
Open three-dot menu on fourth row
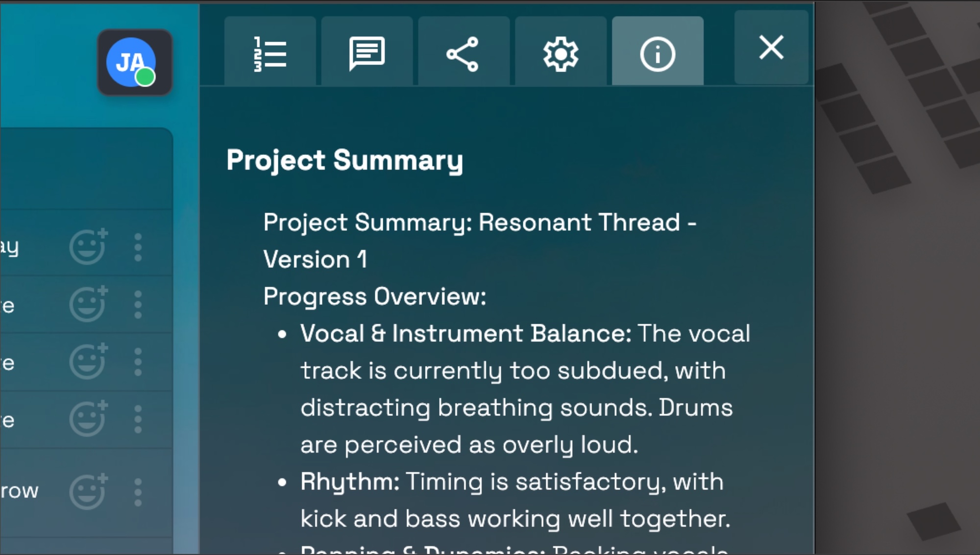[138, 419]
